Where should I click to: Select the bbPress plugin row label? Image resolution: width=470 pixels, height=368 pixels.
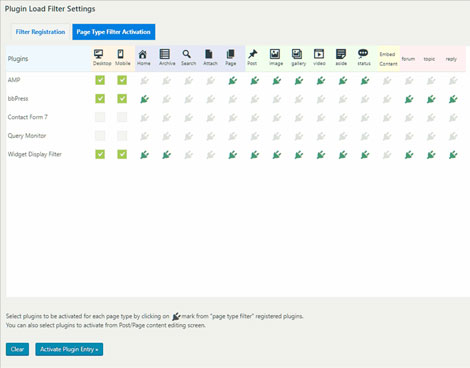coord(18,99)
